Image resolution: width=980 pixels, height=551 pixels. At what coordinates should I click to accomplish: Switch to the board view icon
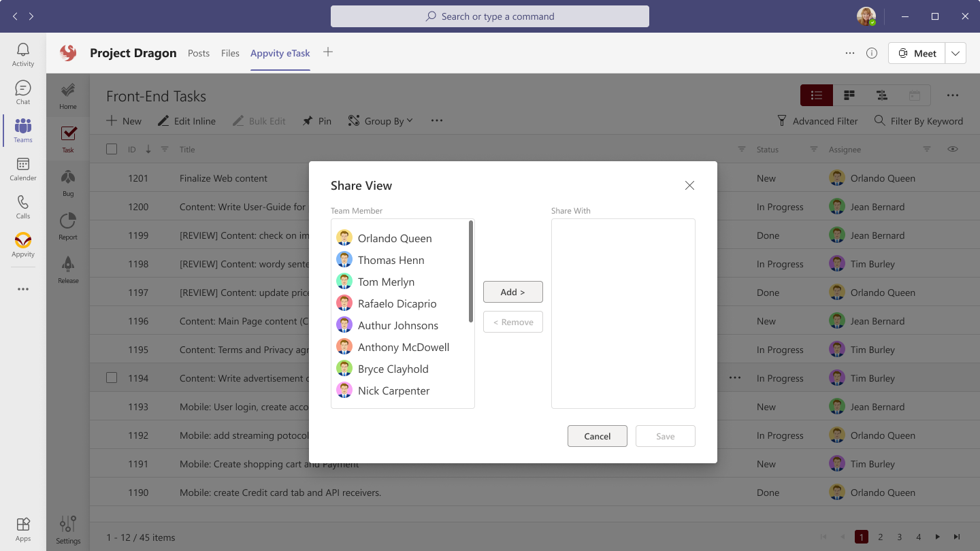pyautogui.click(x=849, y=95)
